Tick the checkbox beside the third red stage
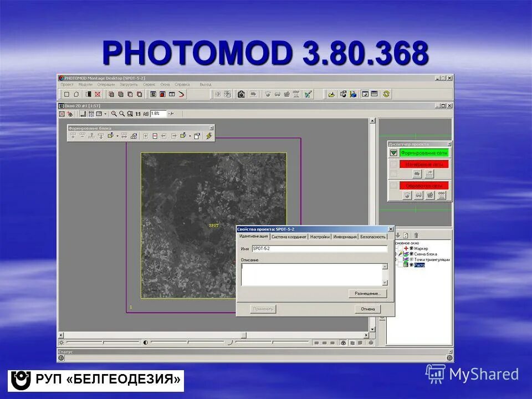Screen dimensions: 532x399 [x=393, y=185]
